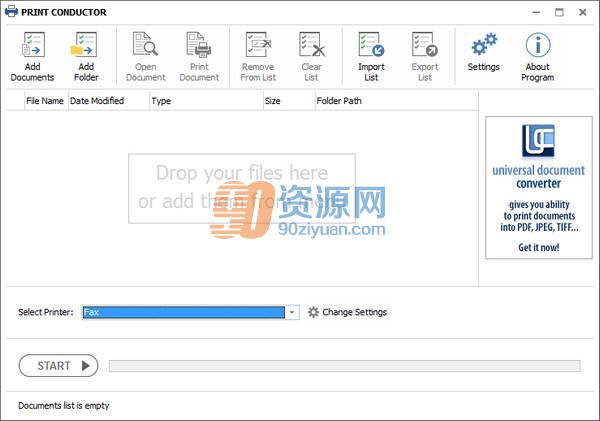Screen dimensions: 600x421
Task: Open the About Program info icon
Action: (538, 45)
